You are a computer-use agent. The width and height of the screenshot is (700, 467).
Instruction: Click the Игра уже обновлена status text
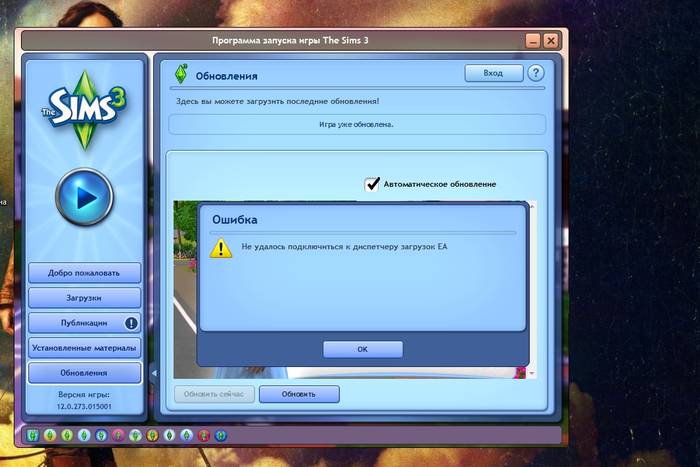coord(356,125)
